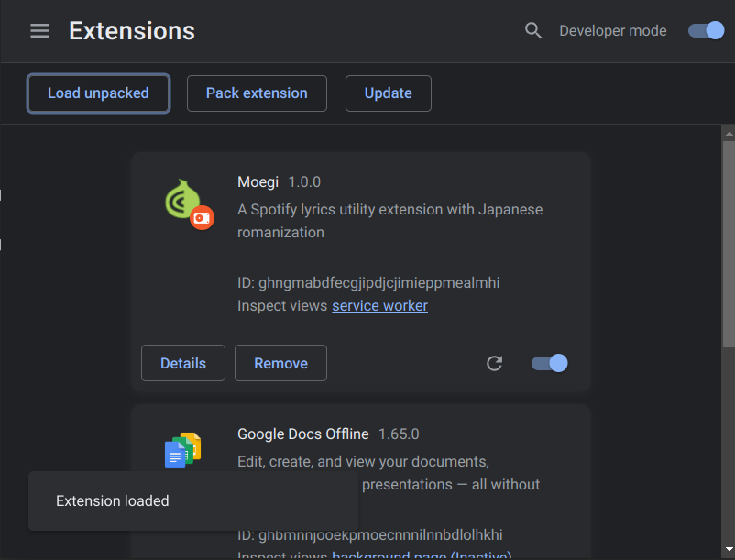The height and width of the screenshot is (560, 735).
Task: Click the Developer mode label
Action: [x=613, y=31]
